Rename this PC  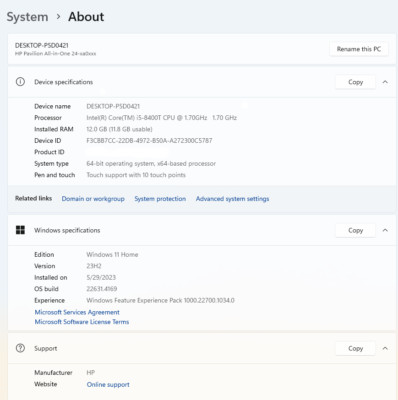359,49
